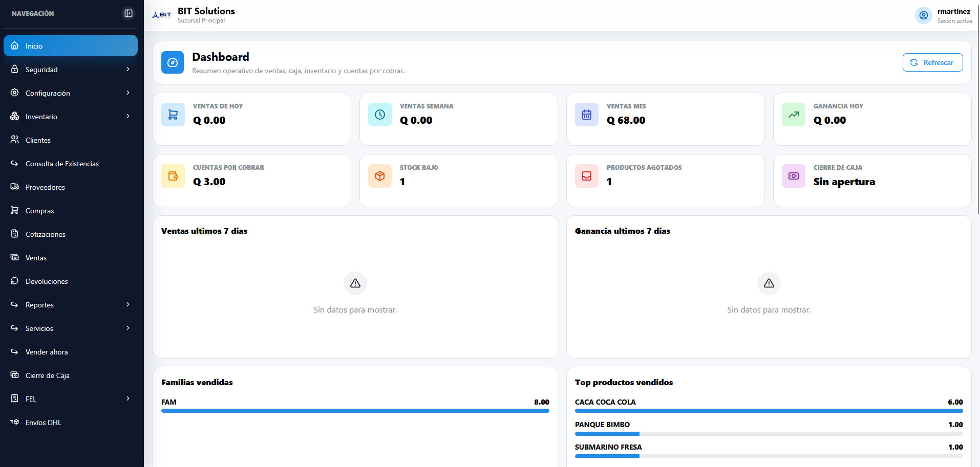Click the Cotizaciones document icon
Image resolution: width=980 pixels, height=467 pixels.
click(15, 234)
